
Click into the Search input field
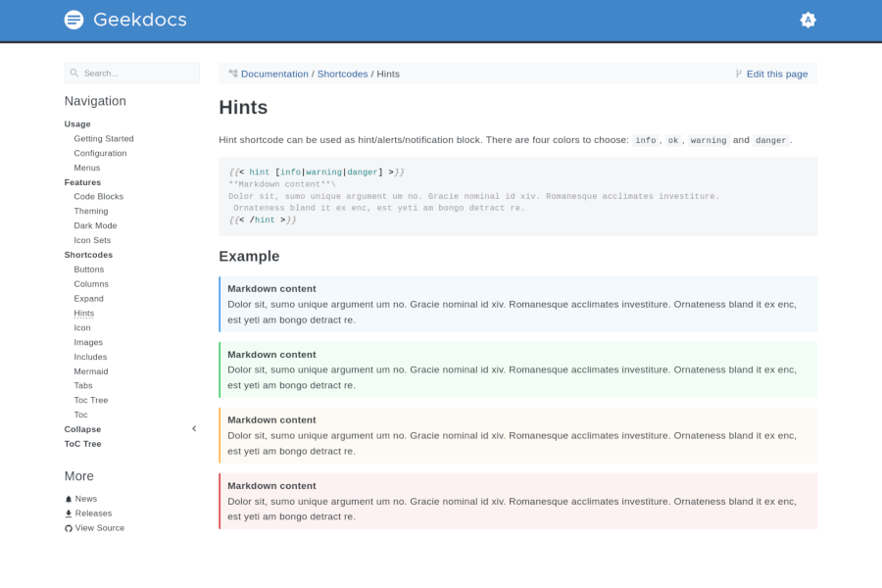137,73
